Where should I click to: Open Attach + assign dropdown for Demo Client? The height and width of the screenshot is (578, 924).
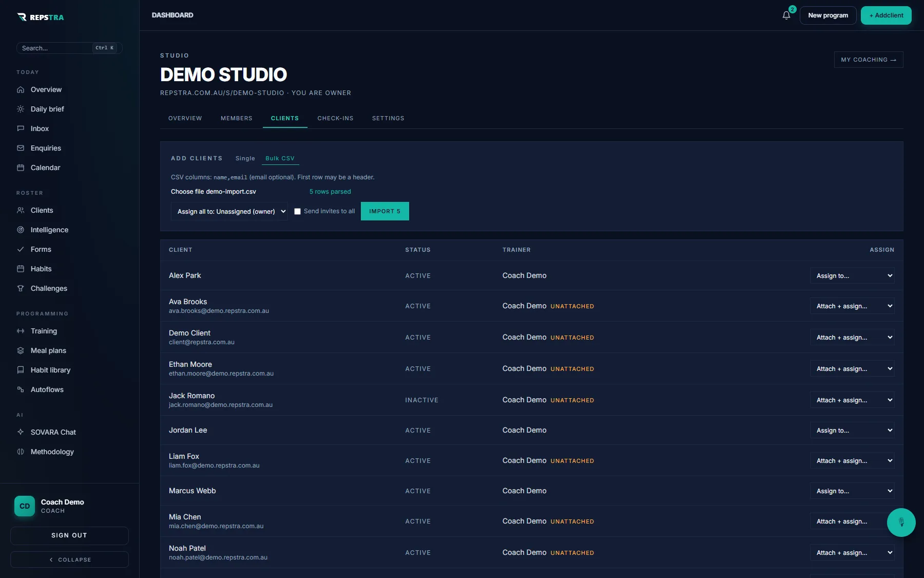[852, 337]
